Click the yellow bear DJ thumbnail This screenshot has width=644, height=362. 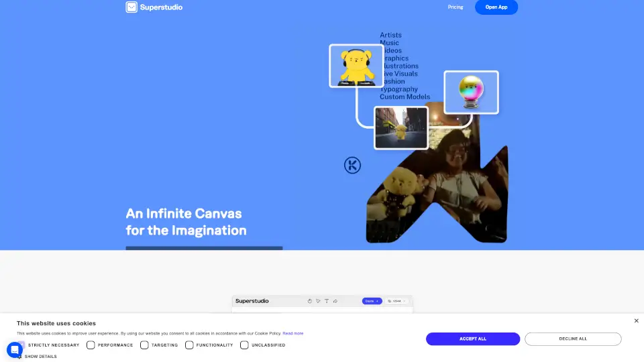click(356, 66)
